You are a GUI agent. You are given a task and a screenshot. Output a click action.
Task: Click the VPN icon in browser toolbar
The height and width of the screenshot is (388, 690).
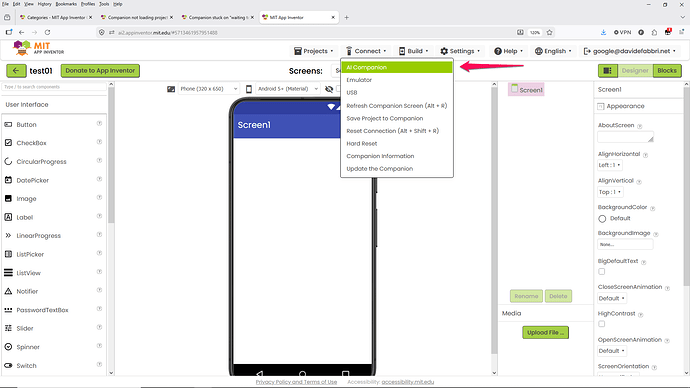[x=623, y=32]
